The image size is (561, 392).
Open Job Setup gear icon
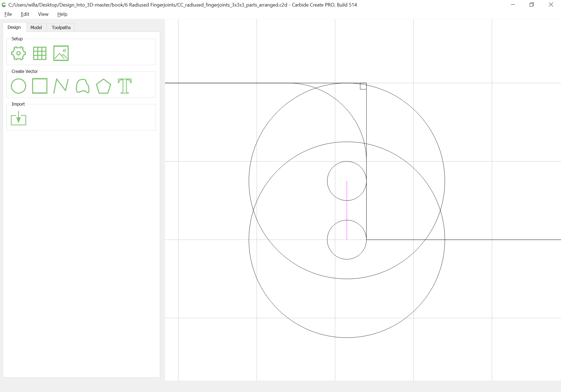point(19,53)
